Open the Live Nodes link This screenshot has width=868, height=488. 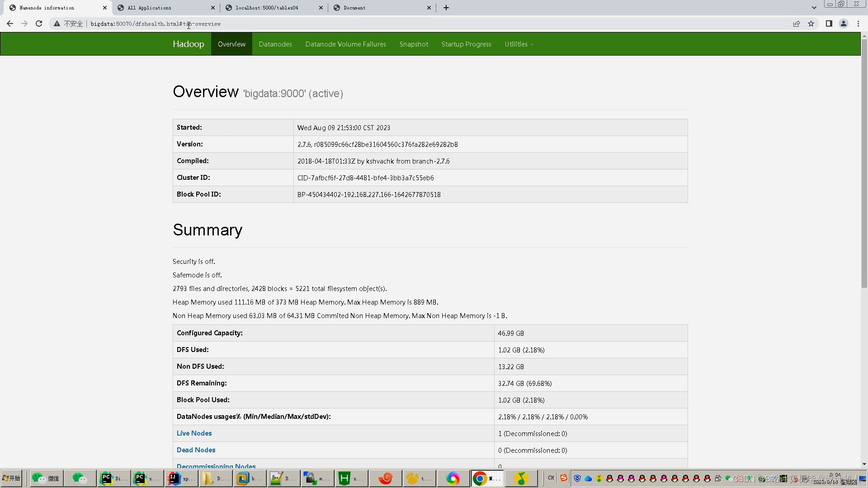194,433
